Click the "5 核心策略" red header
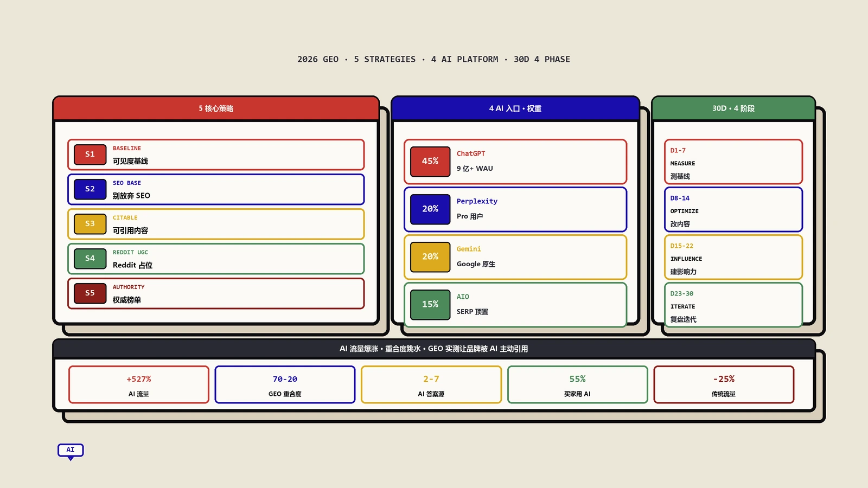This screenshot has height=488, width=868. pyautogui.click(x=216, y=108)
